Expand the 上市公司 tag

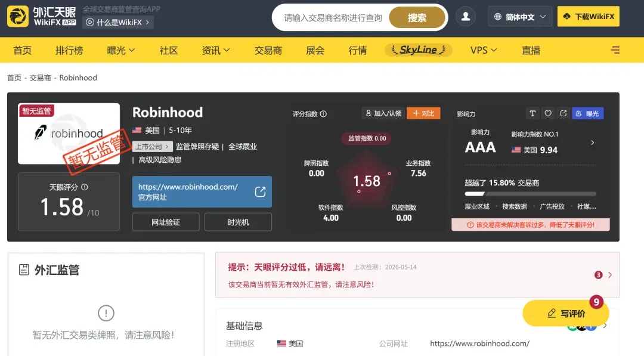[x=152, y=147]
